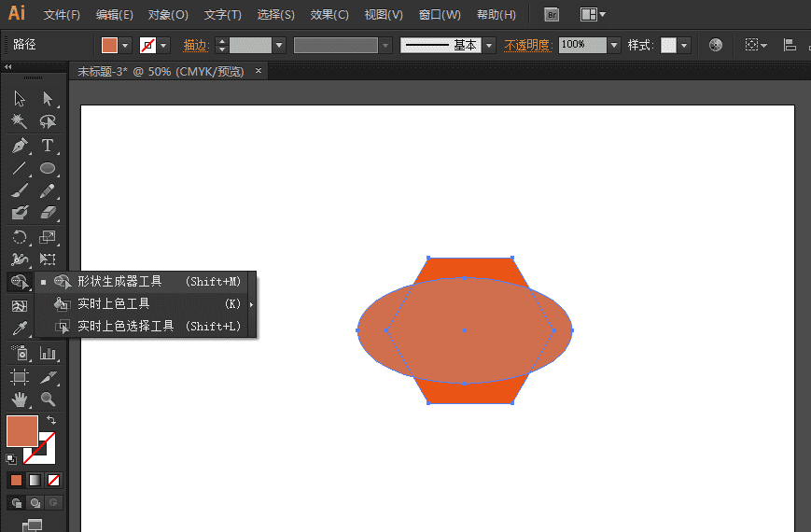This screenshot has width=811, height=532.
Task: Select the Rotate tool
Action: (20, 237)
